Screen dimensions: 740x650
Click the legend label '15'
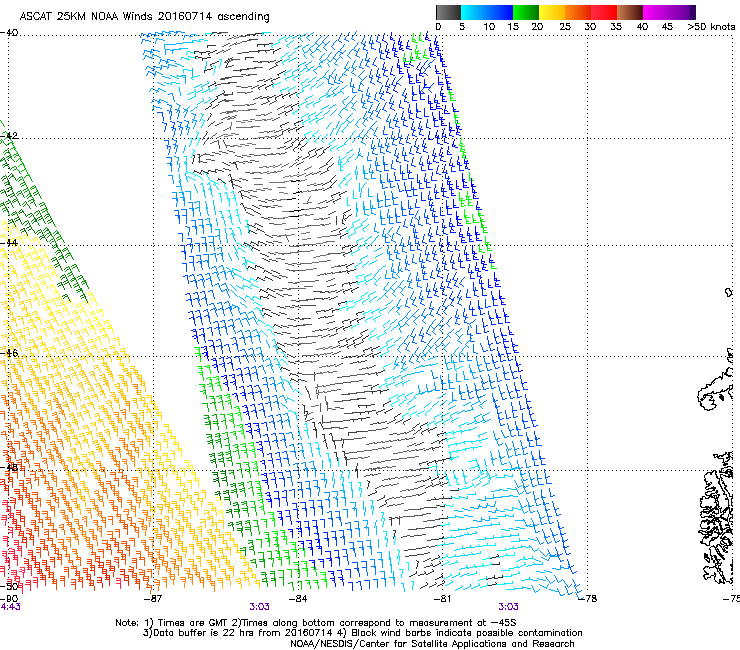pos(513,27)
